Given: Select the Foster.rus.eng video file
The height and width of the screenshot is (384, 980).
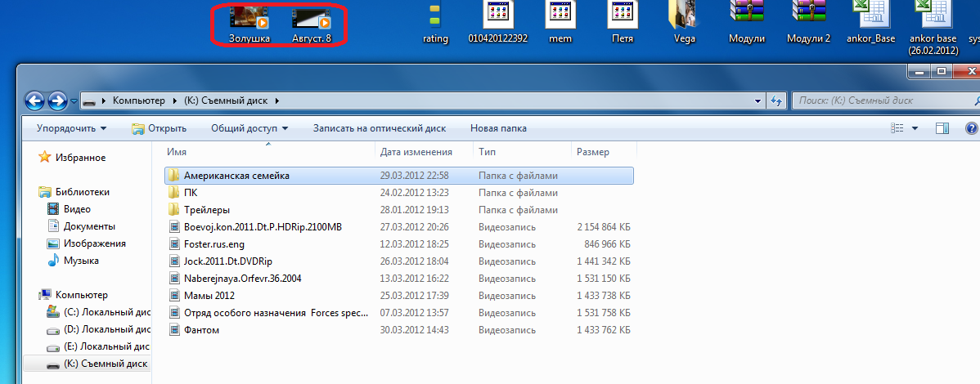Looking at the screenshot, I should click(x=398, y=244).
